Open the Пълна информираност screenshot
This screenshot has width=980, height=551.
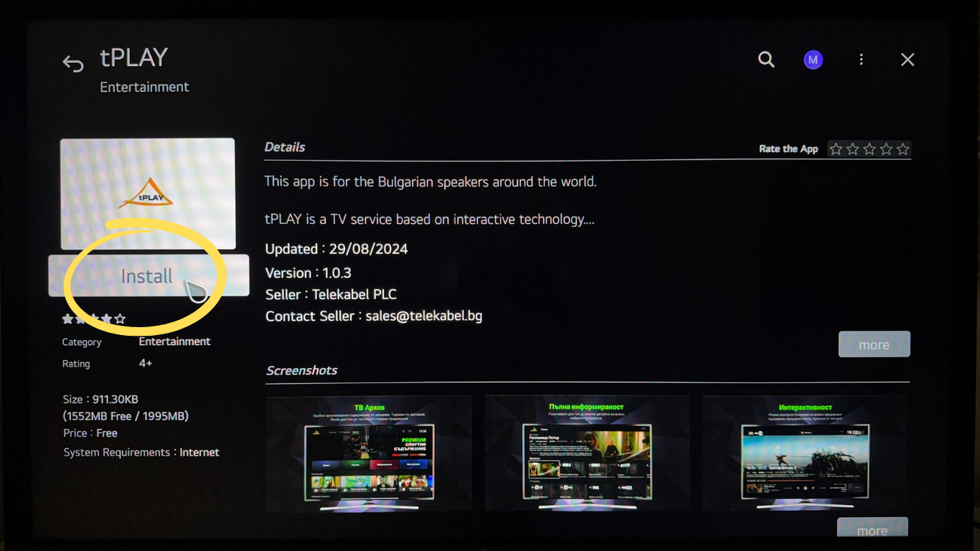coord(586,453)
